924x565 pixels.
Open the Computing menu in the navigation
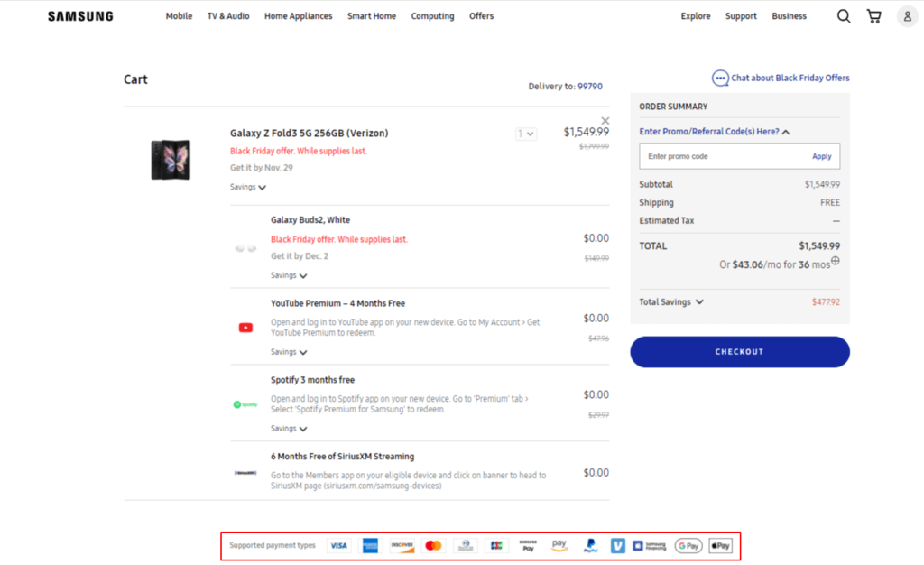[432, 15]
